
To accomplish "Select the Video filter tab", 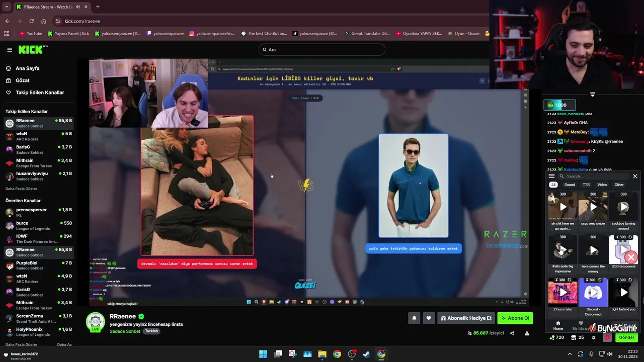I will coord(602,185).
